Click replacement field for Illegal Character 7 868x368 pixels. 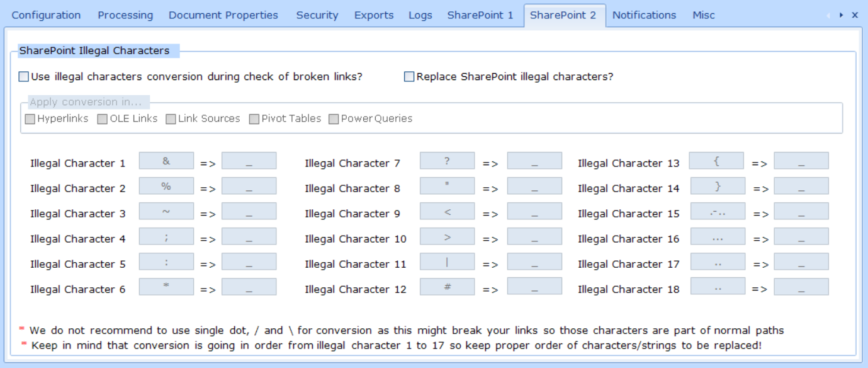click(534, 161)
